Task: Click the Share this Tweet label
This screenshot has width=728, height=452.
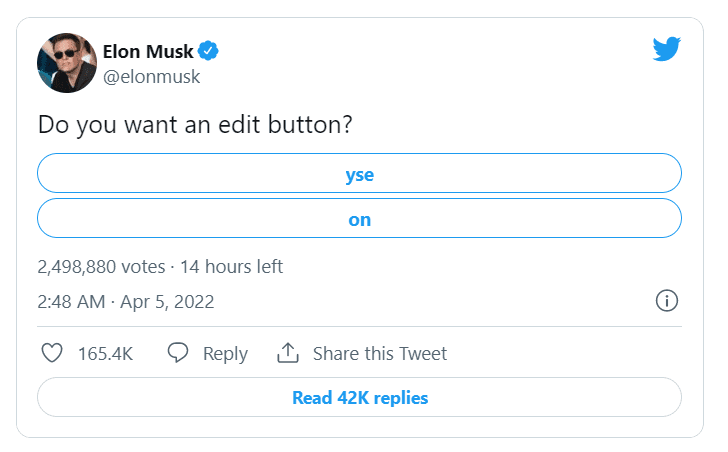Action: point(380,353)
